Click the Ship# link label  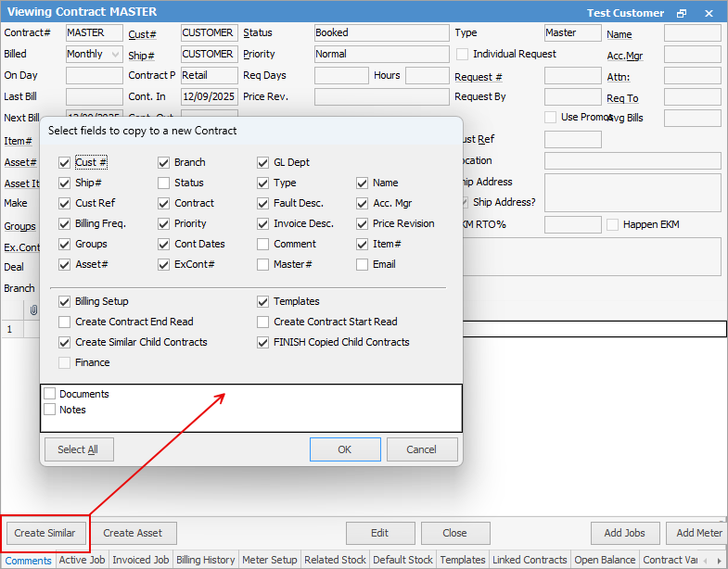point(141,56)
